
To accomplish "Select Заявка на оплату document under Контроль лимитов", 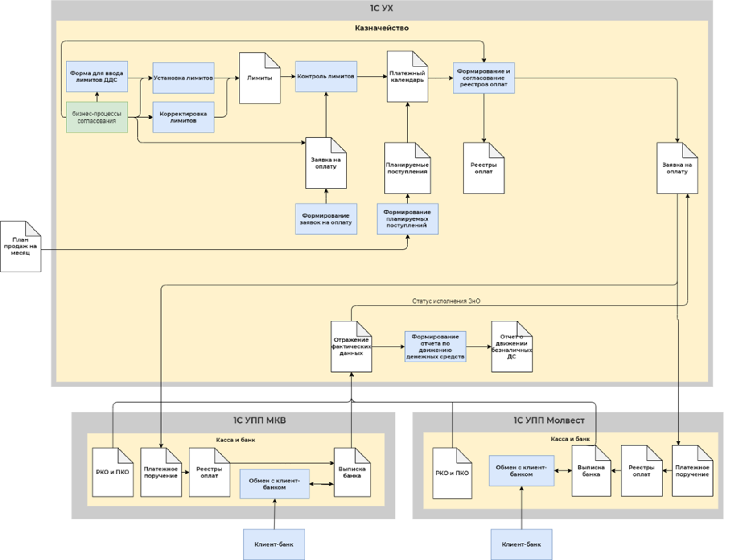I will [x=326, y=163].
